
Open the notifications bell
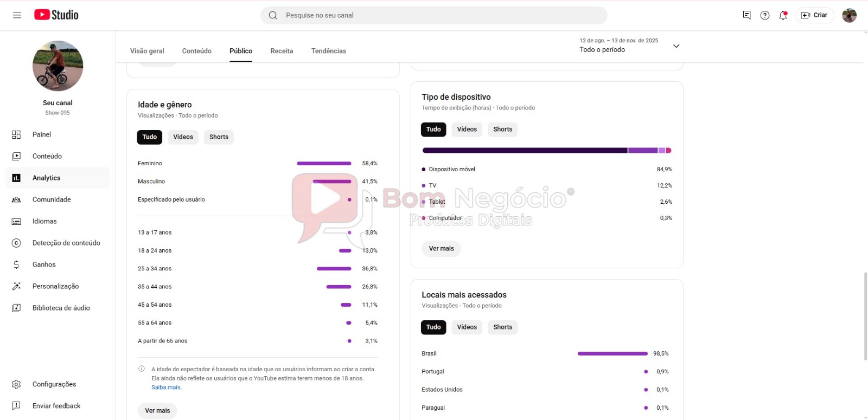click(x=783, y=15)
